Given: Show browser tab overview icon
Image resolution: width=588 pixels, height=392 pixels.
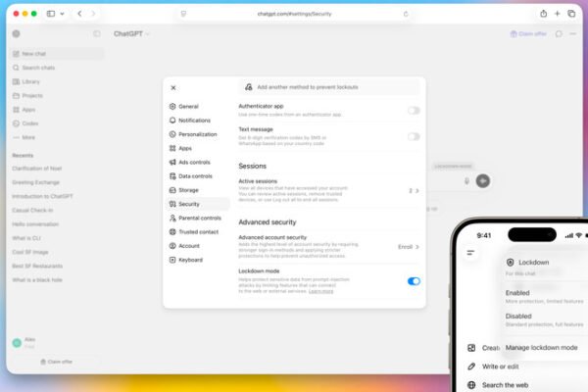Looking at the screenshot, I should [x=571, y=14].
